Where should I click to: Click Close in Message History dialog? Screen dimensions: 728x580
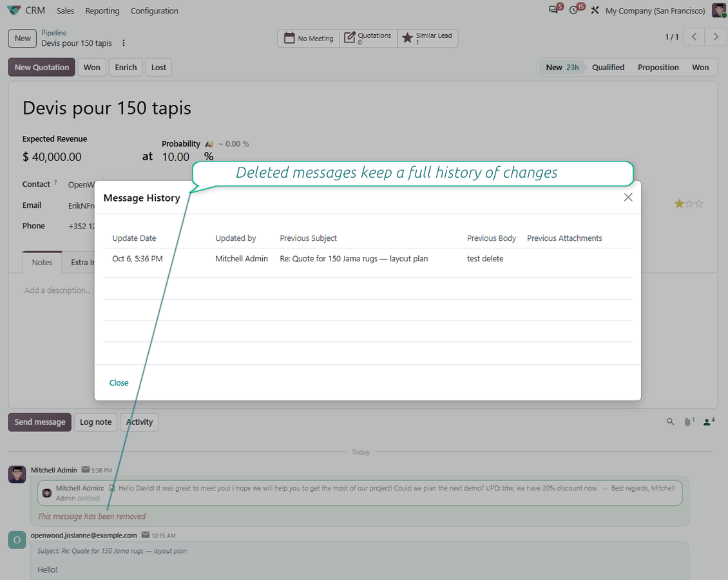pos(119,383)
